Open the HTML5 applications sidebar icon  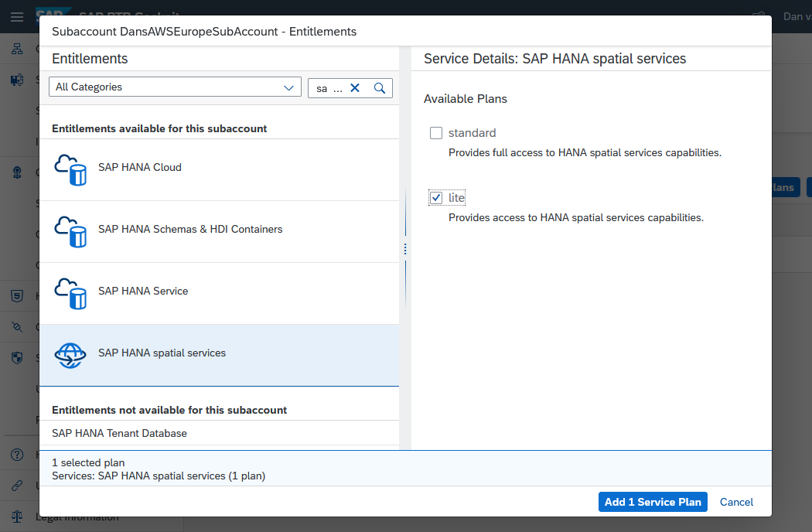(17, 296)
